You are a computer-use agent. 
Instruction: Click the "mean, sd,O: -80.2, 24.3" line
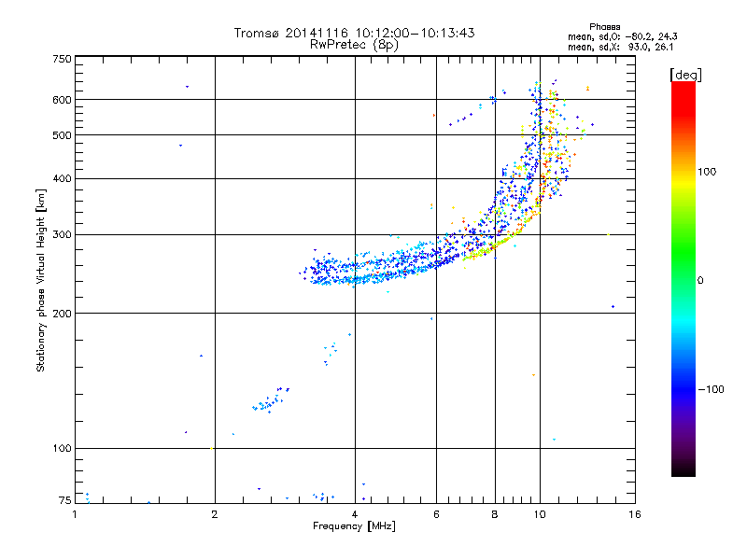(622, 36)
